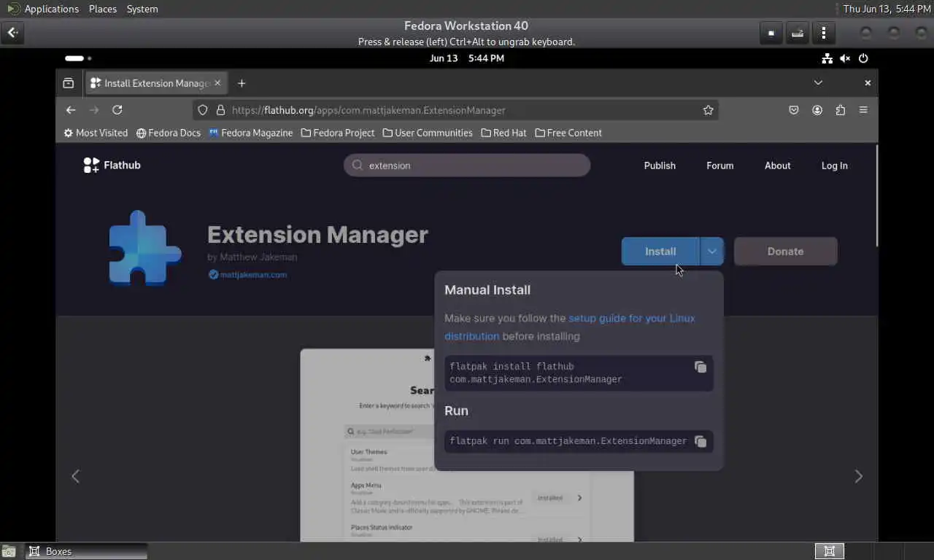List all tabs dropdown arrow

pos(818,83)
